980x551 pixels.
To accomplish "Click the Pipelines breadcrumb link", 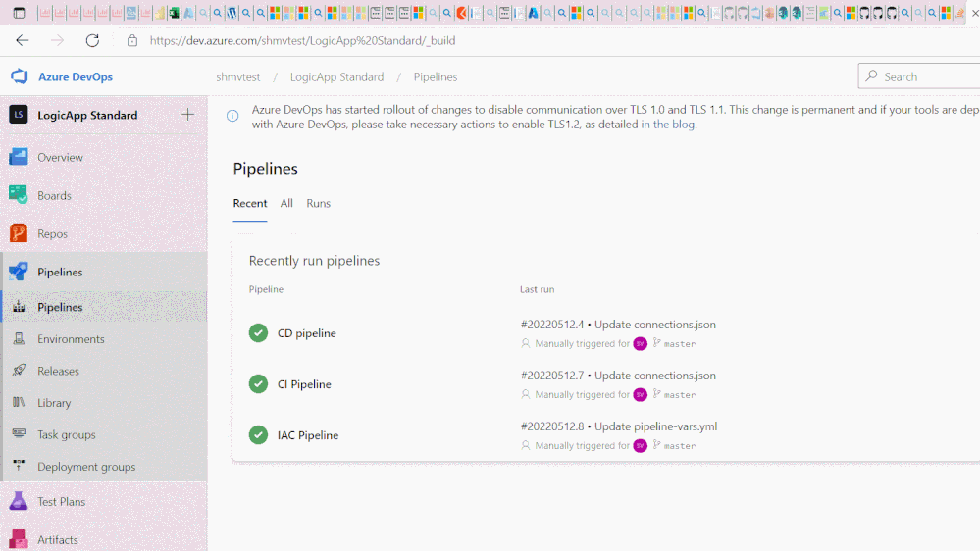I will [x=436, y=76].
